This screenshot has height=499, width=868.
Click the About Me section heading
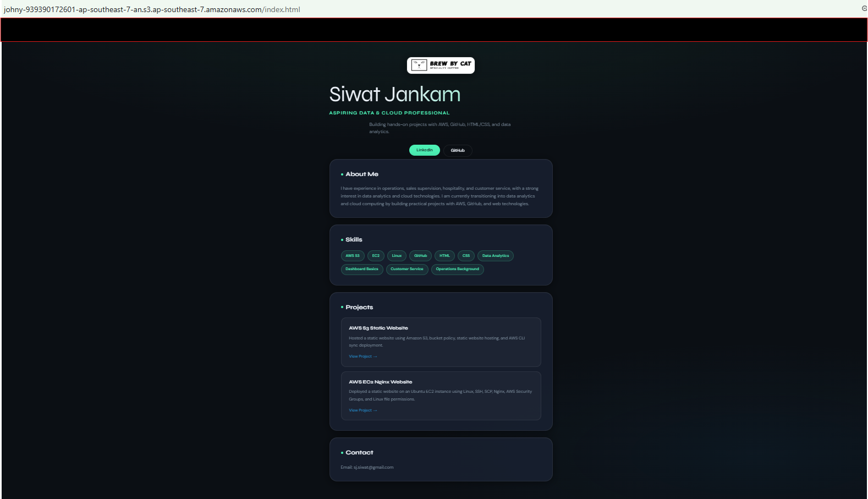coord(362,174)
